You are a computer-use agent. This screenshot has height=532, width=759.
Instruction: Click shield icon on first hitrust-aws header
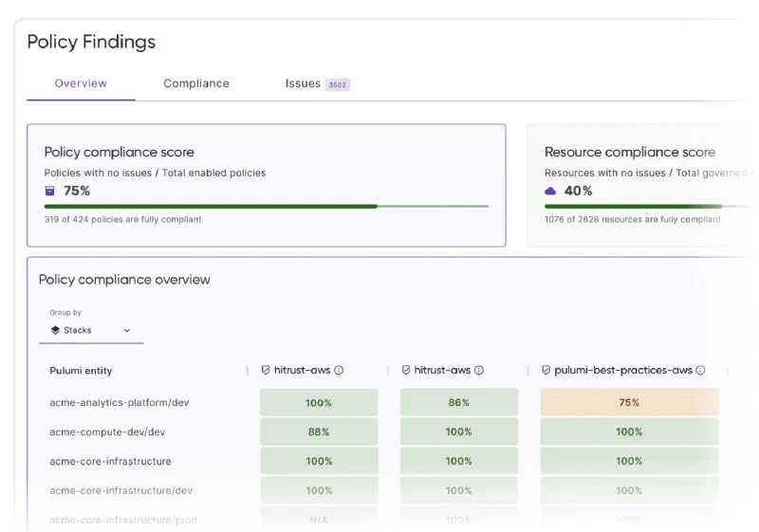tap(266, 370)
